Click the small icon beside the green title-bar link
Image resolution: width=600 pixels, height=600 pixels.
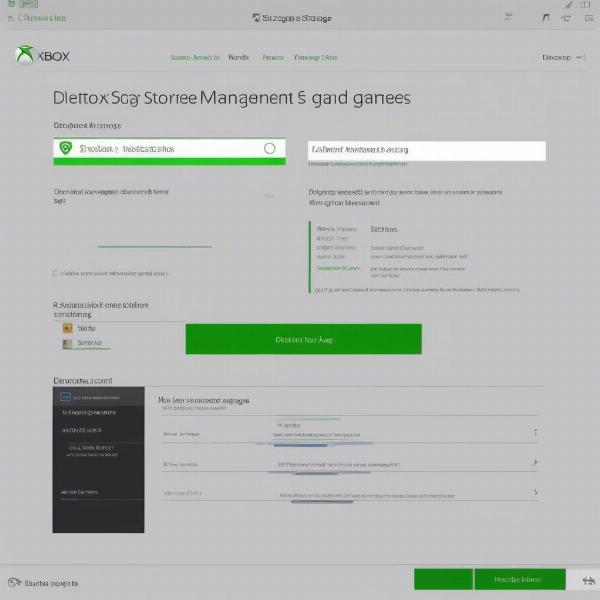[11, 18]
